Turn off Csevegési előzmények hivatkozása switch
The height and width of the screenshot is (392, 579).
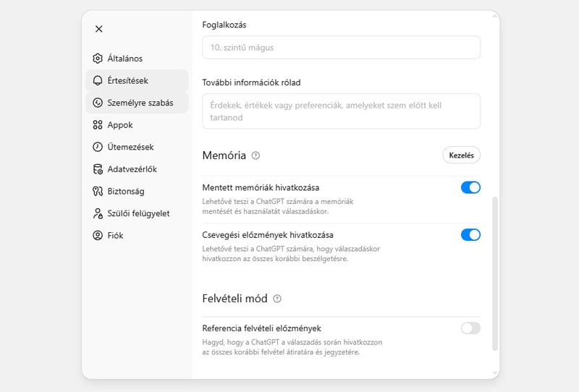pyautogui.click(x=470, y=234)
